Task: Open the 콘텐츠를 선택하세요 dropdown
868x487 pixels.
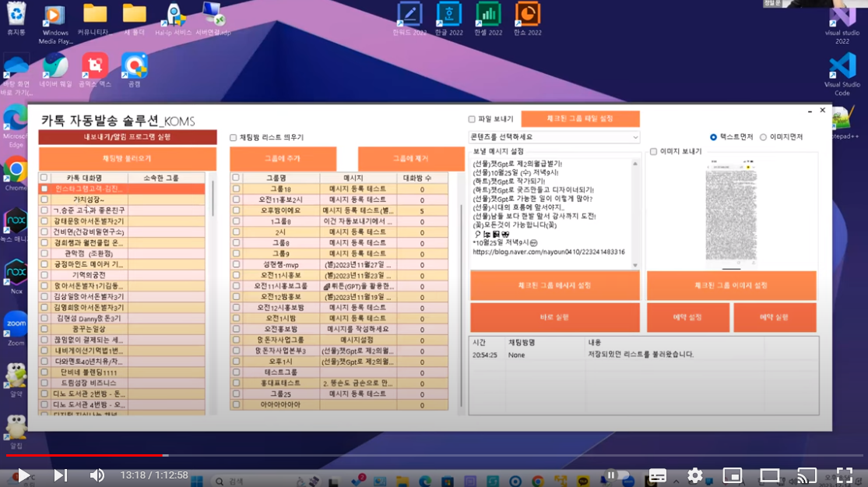Action: pyautogui.click(x=554, y=137)
